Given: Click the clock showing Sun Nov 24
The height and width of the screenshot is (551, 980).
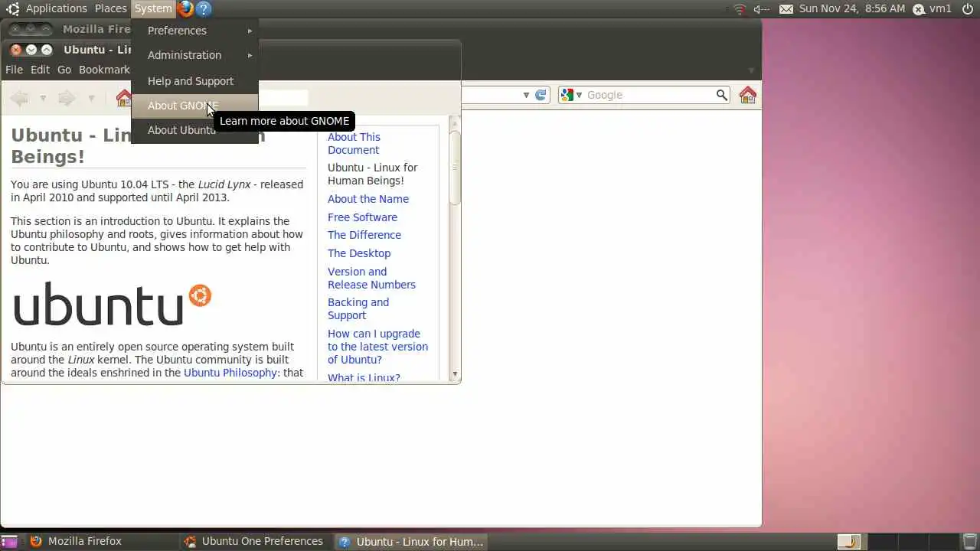Looking at the screenshot, I should (x=851, y=9).
